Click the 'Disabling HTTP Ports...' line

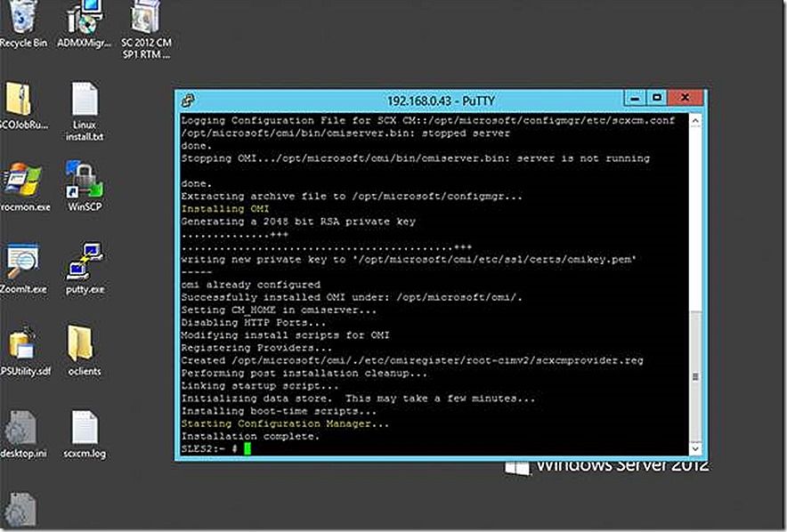[x=253, y=322]
